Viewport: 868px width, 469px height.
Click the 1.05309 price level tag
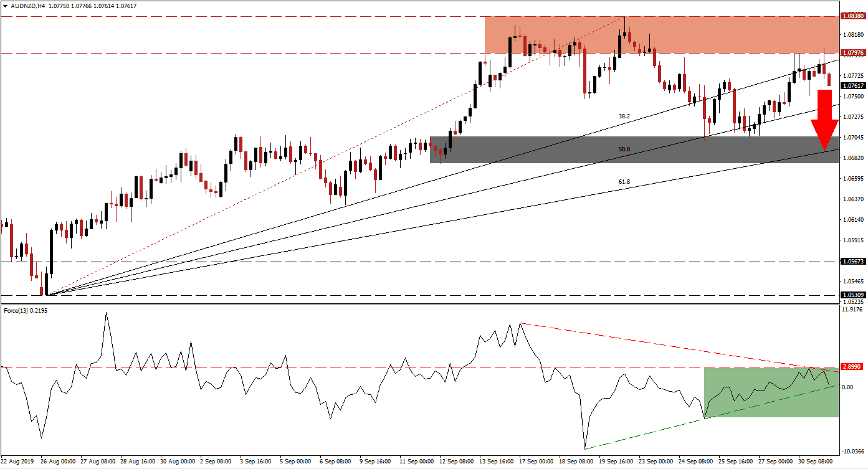click(x=852, y=295)
